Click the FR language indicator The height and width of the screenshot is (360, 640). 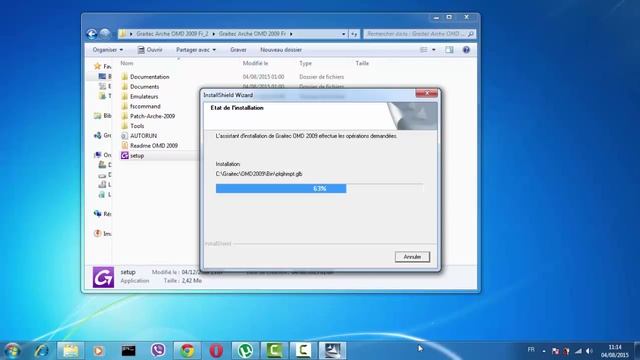pyautogui.click(x=531, y=350)
